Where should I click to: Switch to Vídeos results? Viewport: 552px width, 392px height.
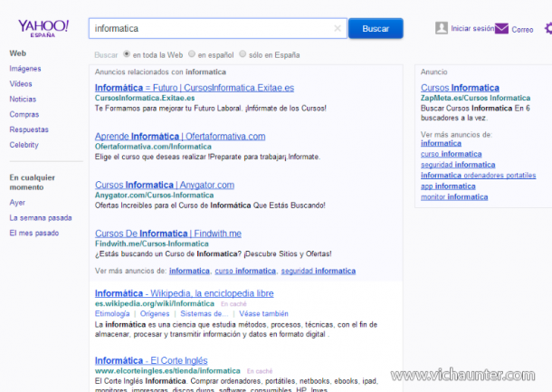[21, 84]
